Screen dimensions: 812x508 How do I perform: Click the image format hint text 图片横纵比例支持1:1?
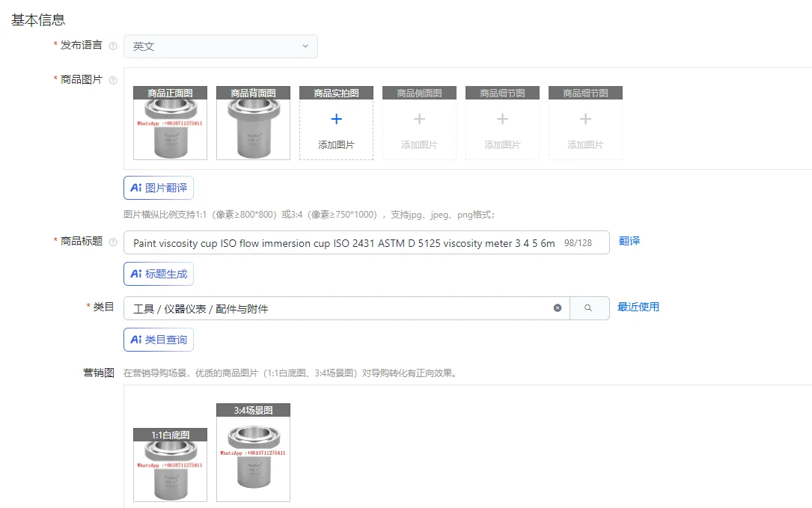[309, 215]
